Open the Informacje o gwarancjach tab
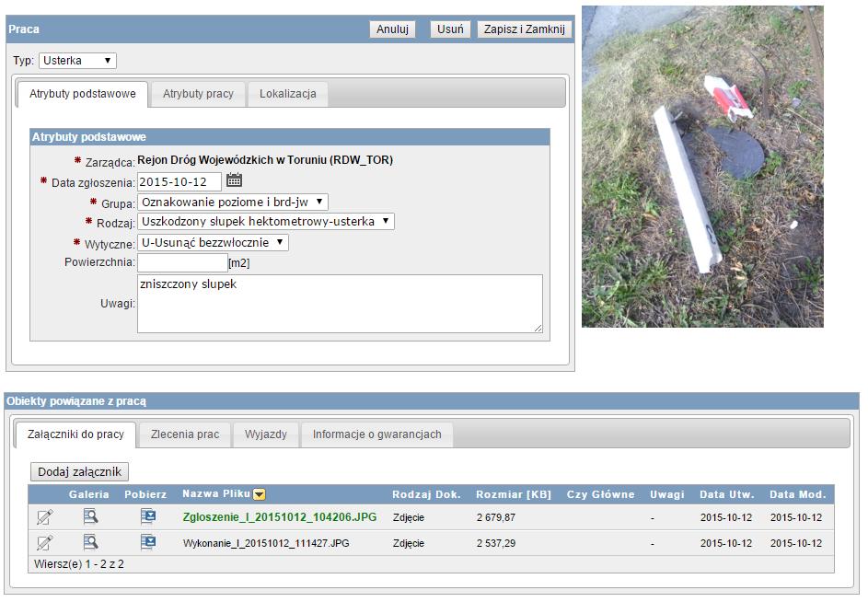This screenshot has height=602, width=868. [x=377, y=434]
